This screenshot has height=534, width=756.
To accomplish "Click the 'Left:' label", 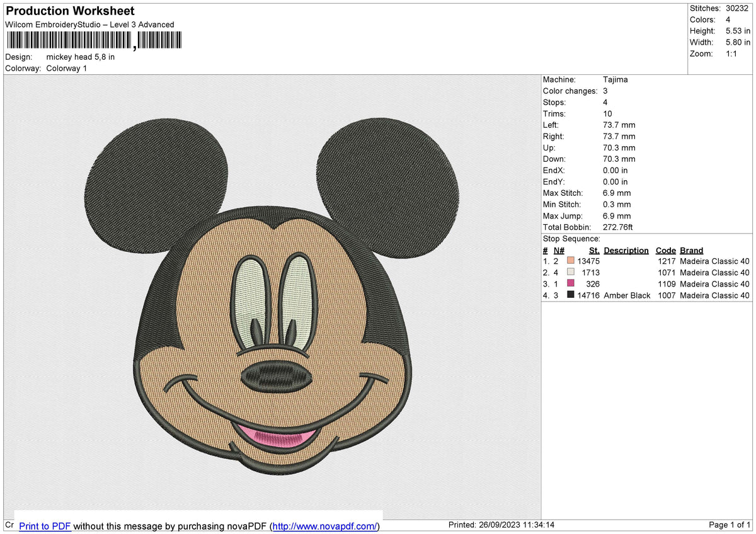I will point(552,125).
